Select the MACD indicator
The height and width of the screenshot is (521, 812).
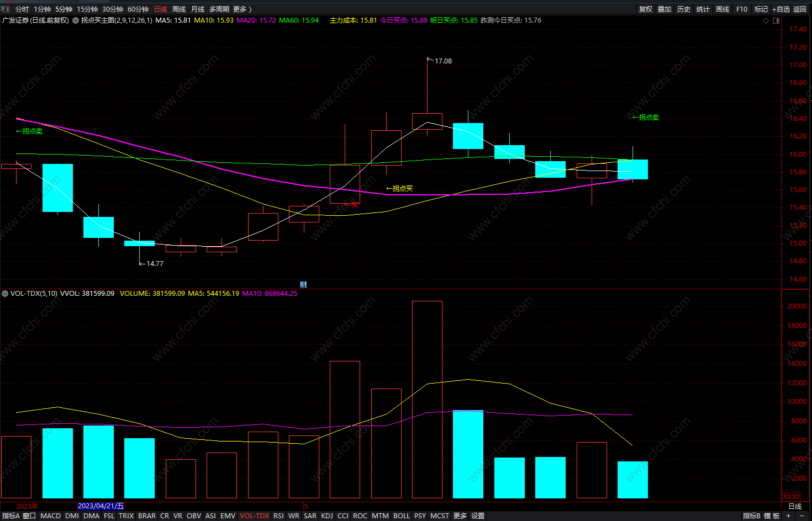51,516
